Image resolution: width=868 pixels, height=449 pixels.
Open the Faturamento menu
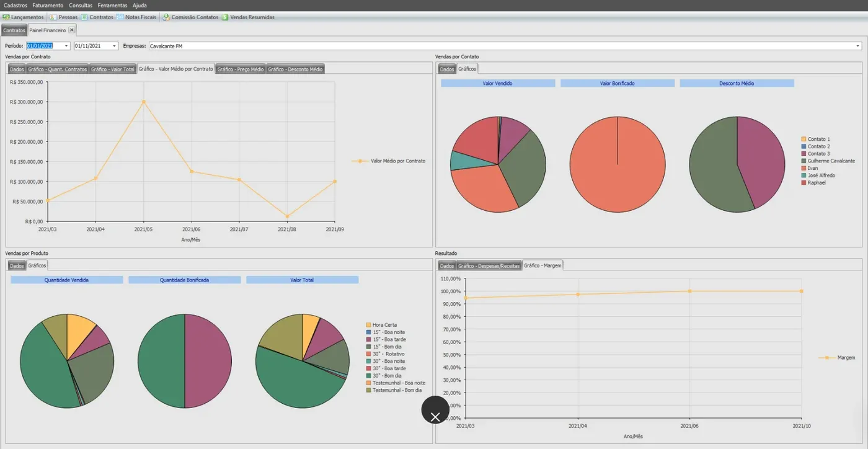(48, 5)
